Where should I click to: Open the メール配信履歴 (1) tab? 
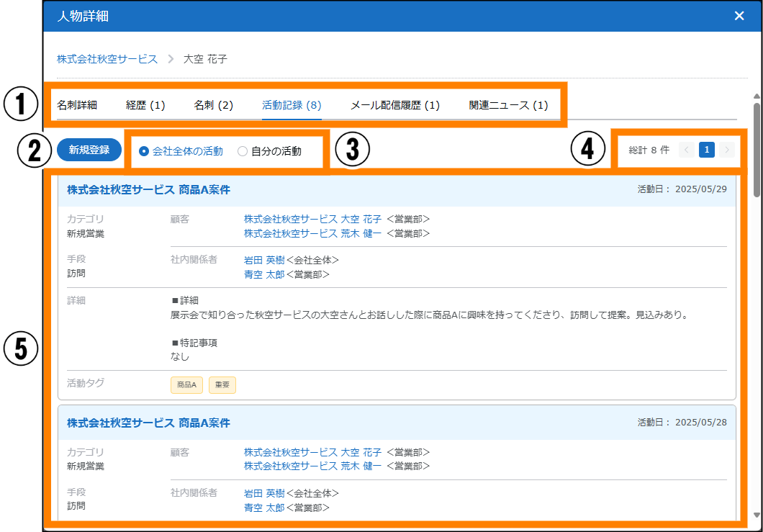[394, 105]
